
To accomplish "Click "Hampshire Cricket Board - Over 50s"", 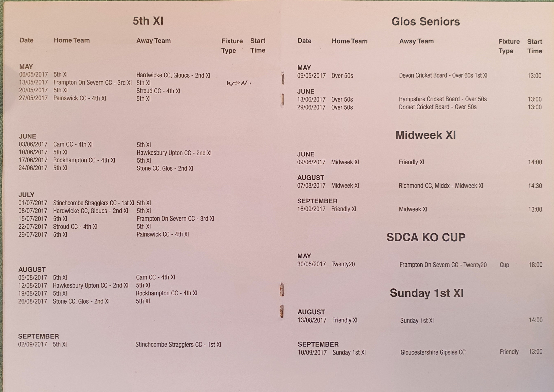I will coord(443,99).
